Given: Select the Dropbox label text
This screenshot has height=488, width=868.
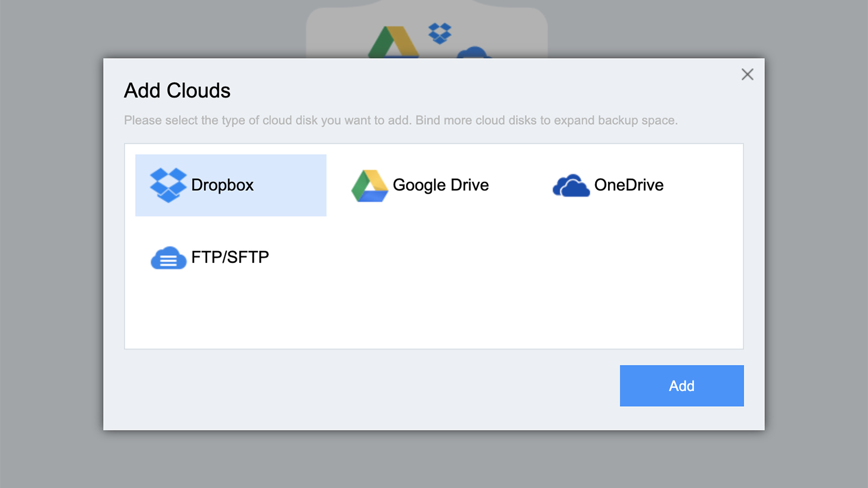Looking at the screenshot, I should [x=222, y=185].
